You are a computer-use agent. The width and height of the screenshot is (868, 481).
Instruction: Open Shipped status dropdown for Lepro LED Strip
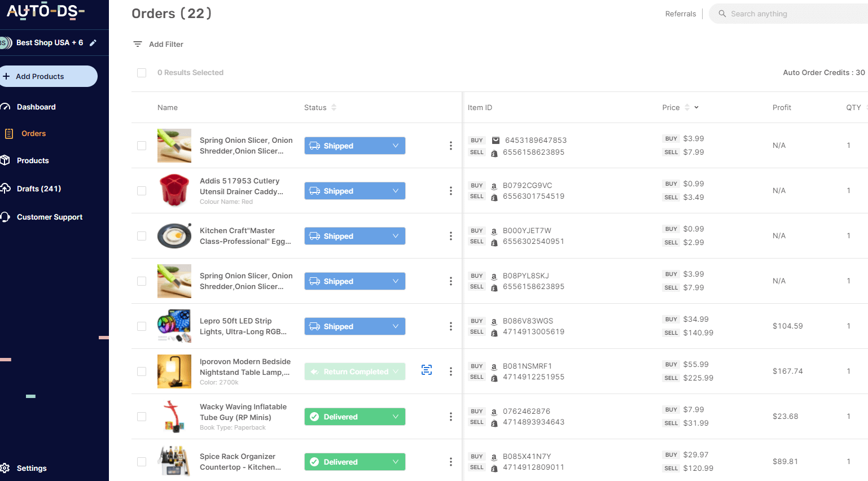click(355, 326)
